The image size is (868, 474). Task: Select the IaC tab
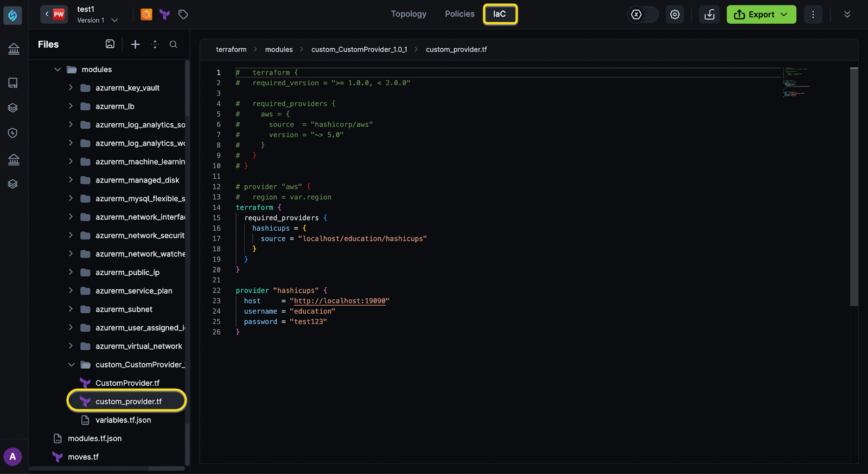(x=500, y=14)
